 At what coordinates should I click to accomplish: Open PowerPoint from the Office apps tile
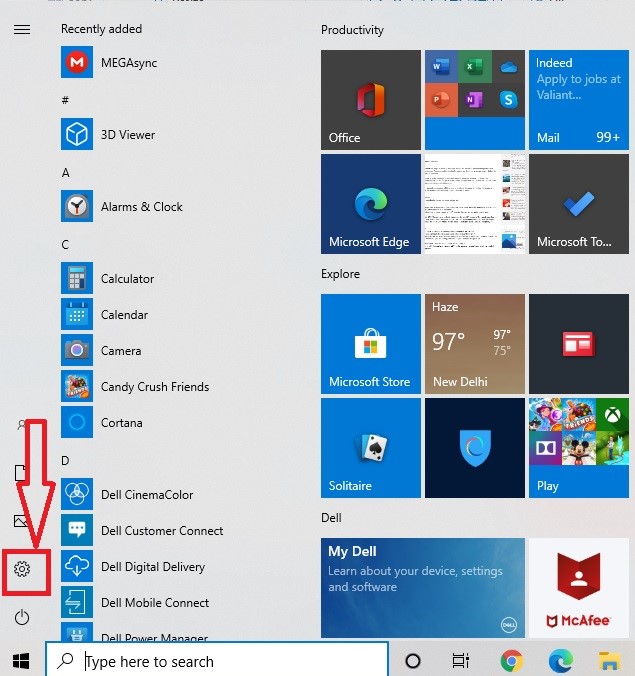(441, 100)
